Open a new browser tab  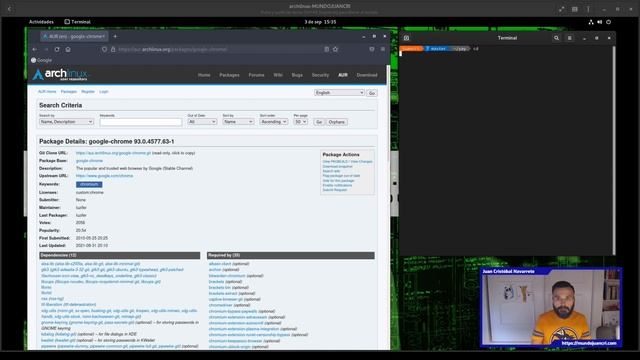click(115, 36)
